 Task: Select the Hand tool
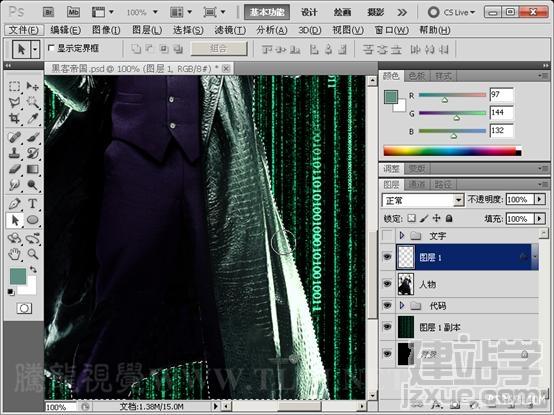[14, 254]
